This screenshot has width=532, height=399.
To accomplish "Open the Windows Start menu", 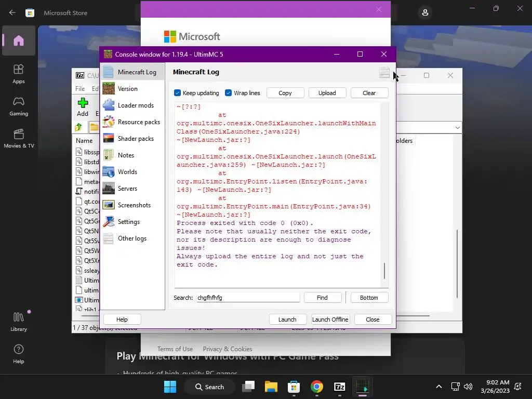I will click(170, 387).
